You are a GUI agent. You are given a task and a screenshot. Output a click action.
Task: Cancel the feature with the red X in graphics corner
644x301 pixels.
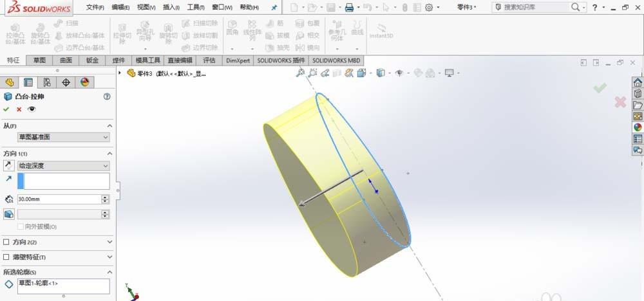pos(620,102)
